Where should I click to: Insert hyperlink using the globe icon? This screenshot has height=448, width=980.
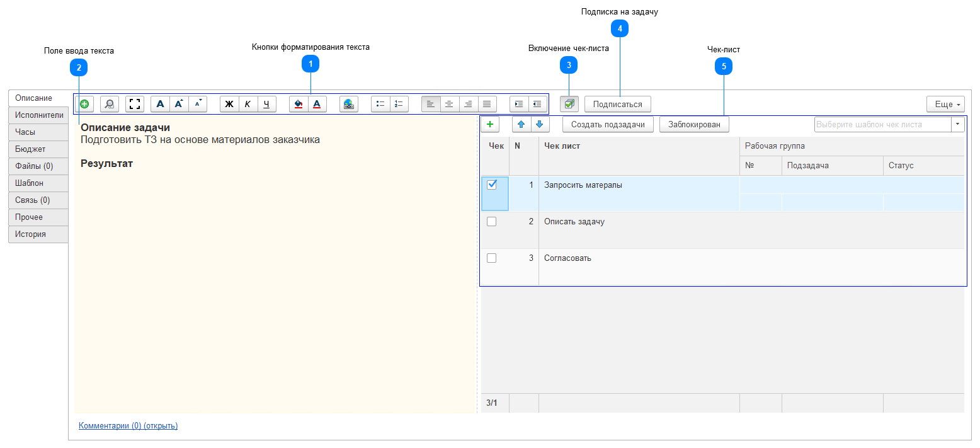pos(349,104)
